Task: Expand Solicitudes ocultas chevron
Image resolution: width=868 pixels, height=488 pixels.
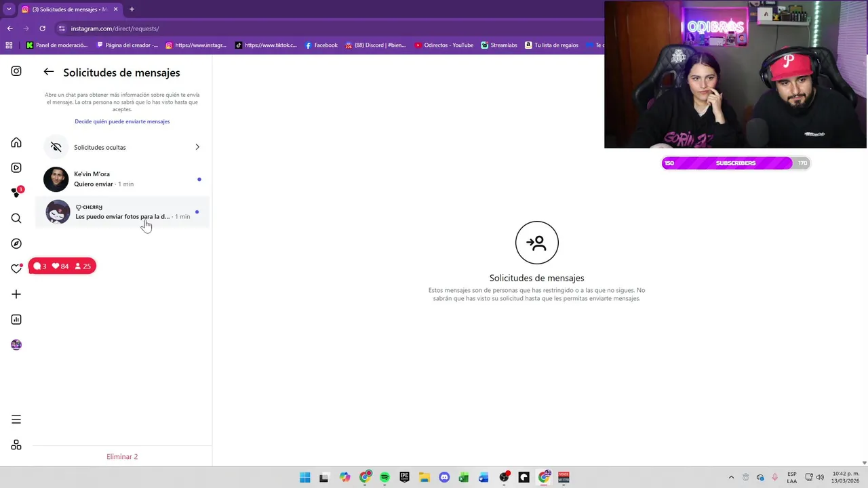Action: point(197,147)
